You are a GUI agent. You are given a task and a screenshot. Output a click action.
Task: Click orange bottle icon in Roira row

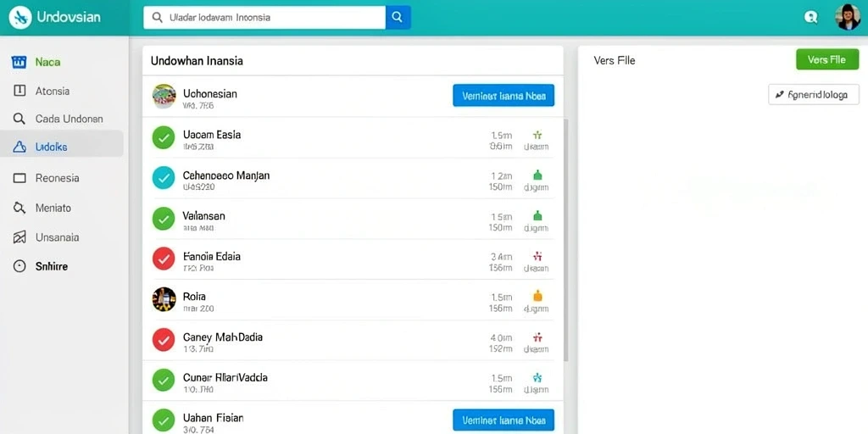[537, 296]
